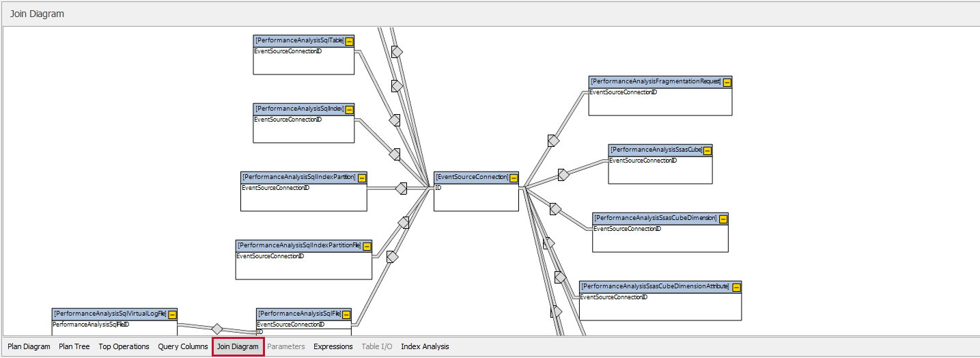This screenshot has width=980, height=358.
Task: Click join symbol on PerformanceAnalysisSsasCubeDimension connector
Action: (555, 209)
